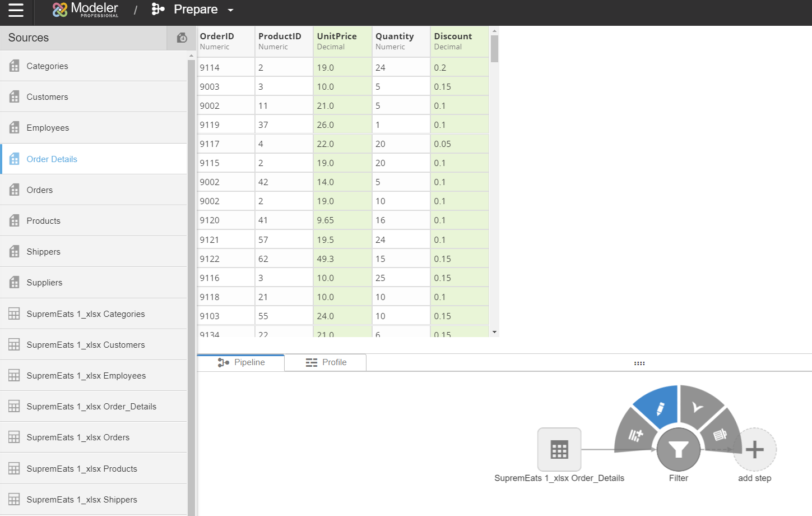Open the hamburger main menu
Screen dimensions: 812x516
click(x=16, y=11)
